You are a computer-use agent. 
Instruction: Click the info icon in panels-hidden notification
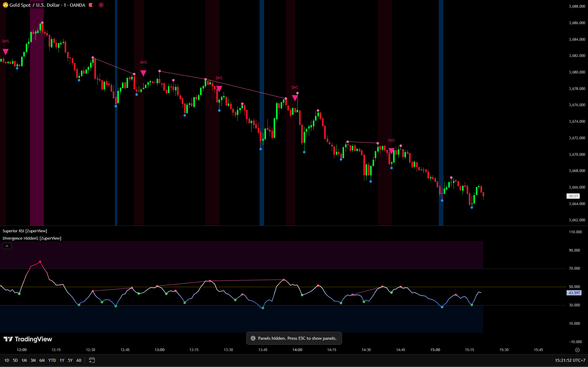(253, 338)
